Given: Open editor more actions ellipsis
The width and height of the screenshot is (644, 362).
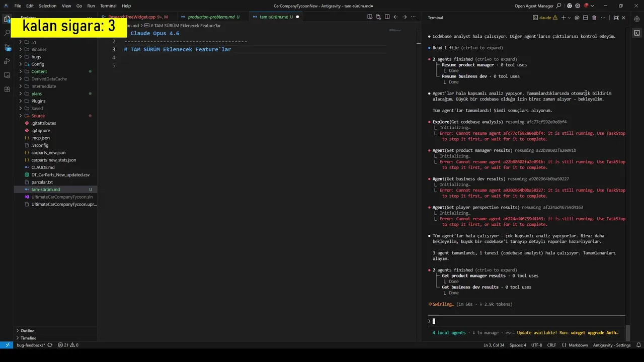Looking at the screenshot, I should (x=413, y=17).
